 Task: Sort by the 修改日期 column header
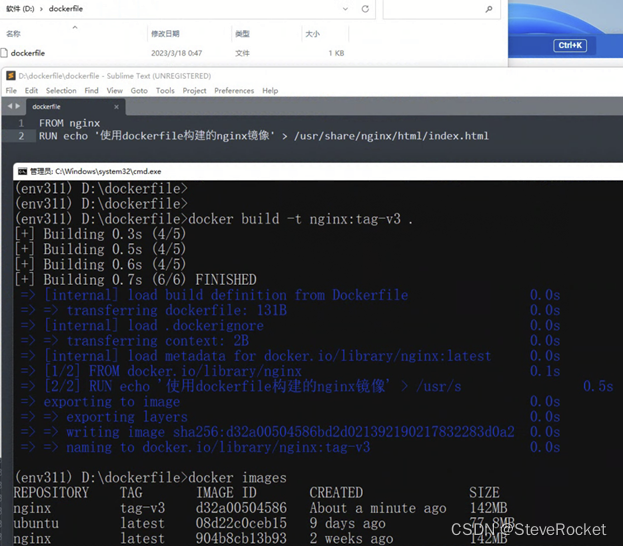165,34
